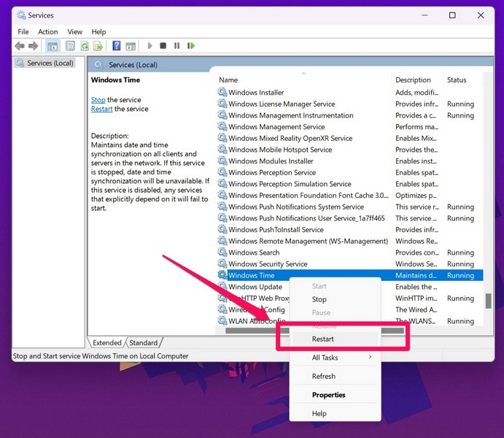Viewport: 504px width, 438px height.
Task: Sort the list by the Status column
Action: tap(457, 80)
